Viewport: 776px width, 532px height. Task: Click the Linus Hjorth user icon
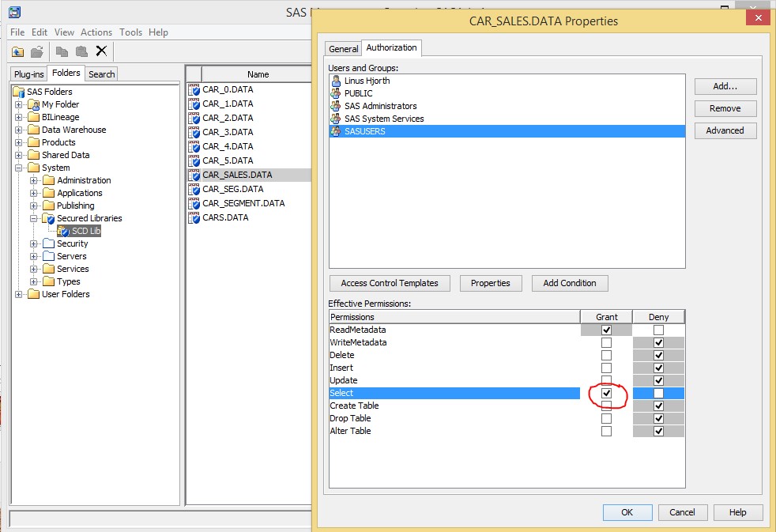336,81
